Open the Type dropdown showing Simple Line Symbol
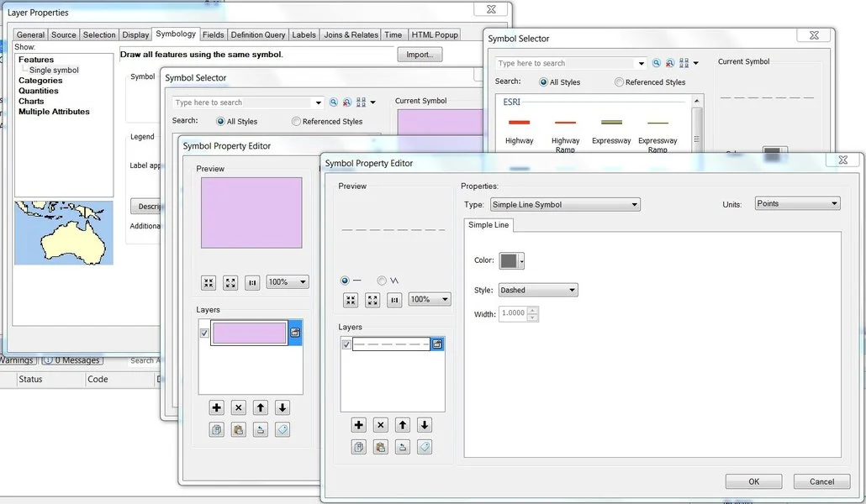 (x=564, y=204)
